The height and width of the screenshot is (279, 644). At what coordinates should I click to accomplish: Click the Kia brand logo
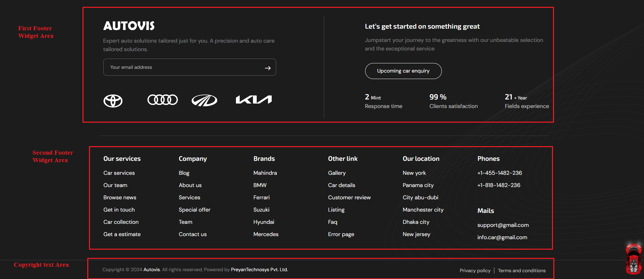click(254, 99)
